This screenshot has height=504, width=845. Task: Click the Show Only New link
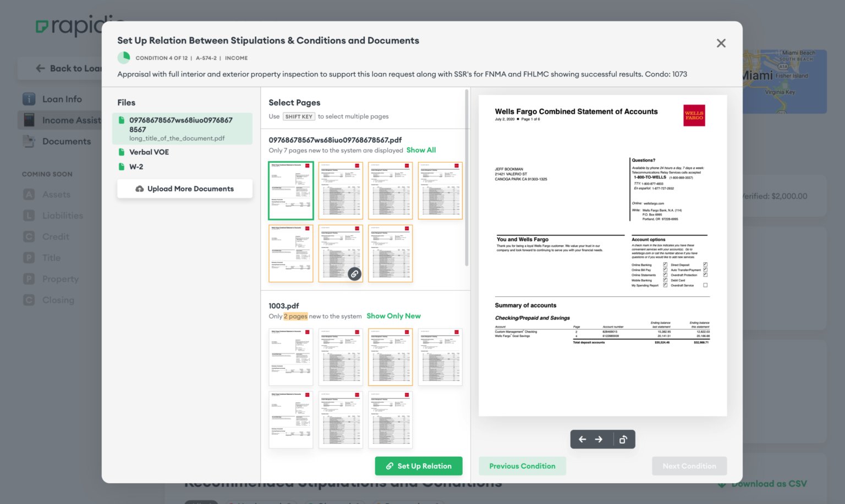(393, 316)
